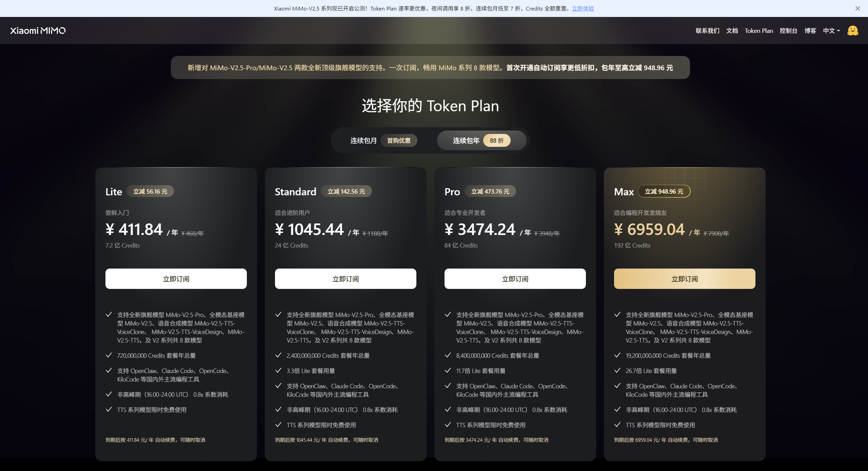Click the struck-through ¥468/年 price
868x471 pixels.
193,233
